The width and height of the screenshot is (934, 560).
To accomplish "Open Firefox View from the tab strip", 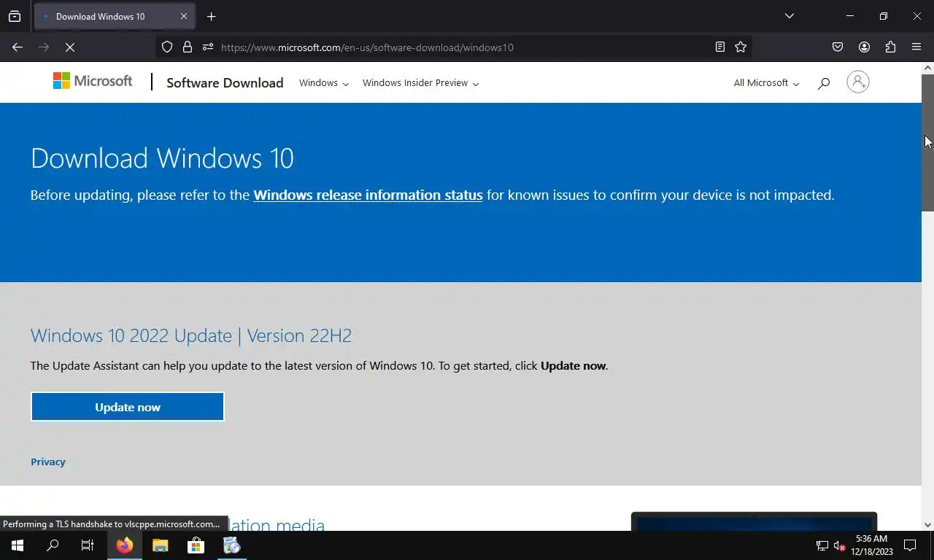I will (x=15, y=16).
